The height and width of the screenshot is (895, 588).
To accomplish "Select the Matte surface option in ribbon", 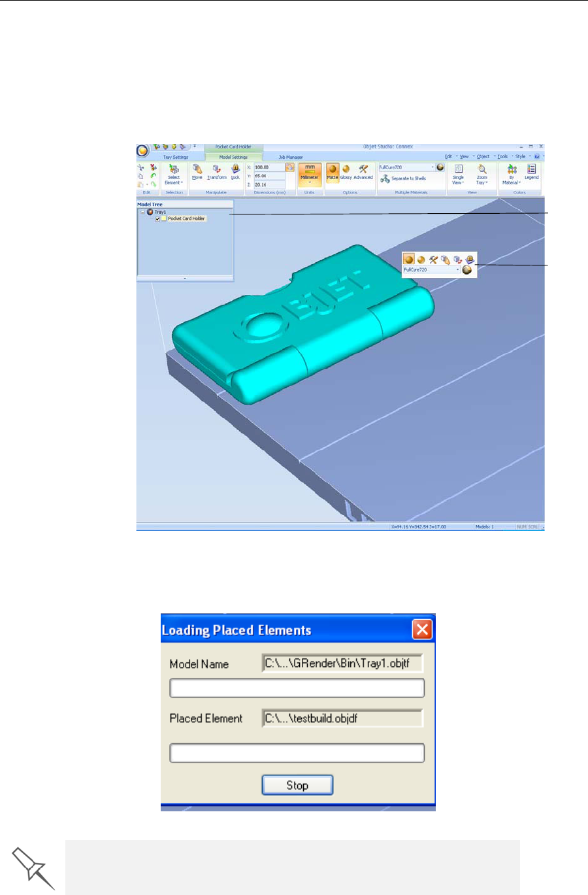I will tap(333, 173).
